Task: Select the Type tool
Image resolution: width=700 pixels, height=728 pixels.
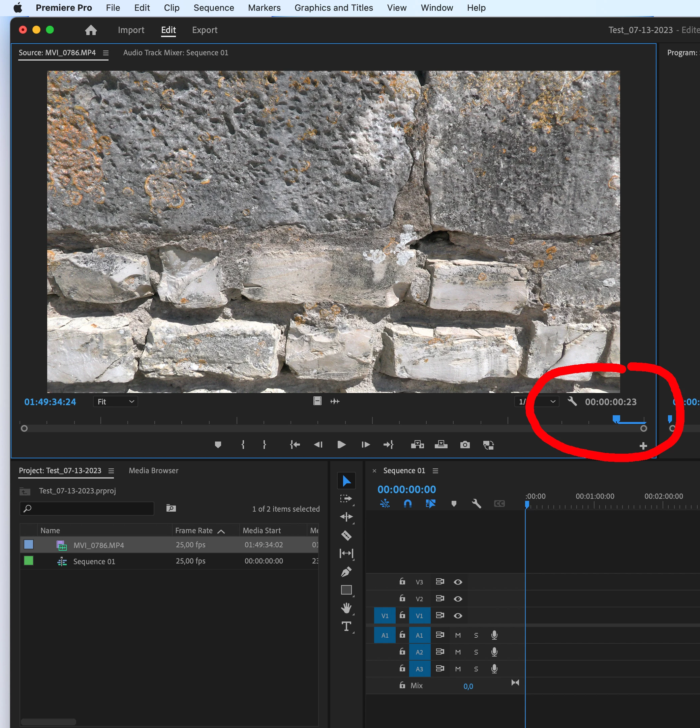Action: coord(346,626)
